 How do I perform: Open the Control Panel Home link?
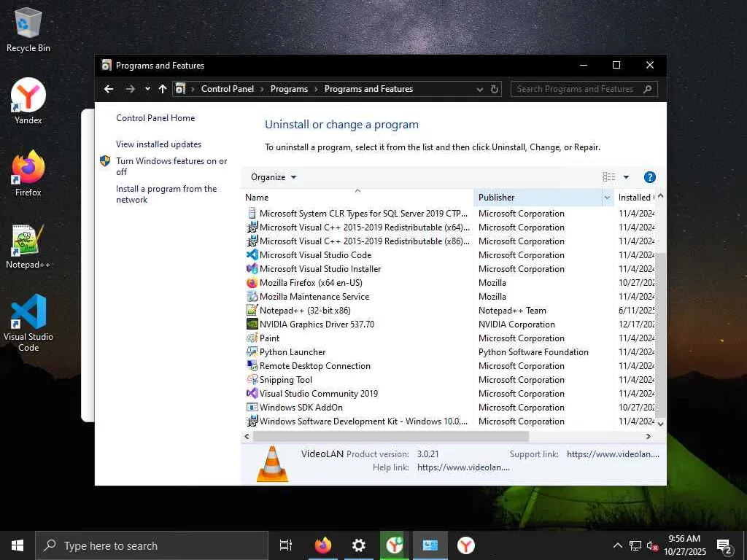pyautogui.click(x=155, y=118)
